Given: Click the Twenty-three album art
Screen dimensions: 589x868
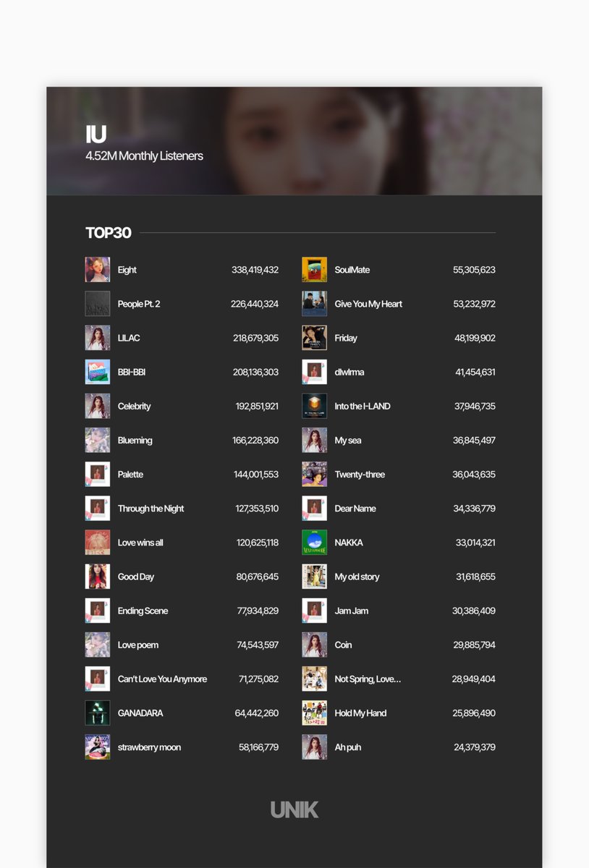Looking at the screenshot, I should pyautogui.click(x=315, y=475).
